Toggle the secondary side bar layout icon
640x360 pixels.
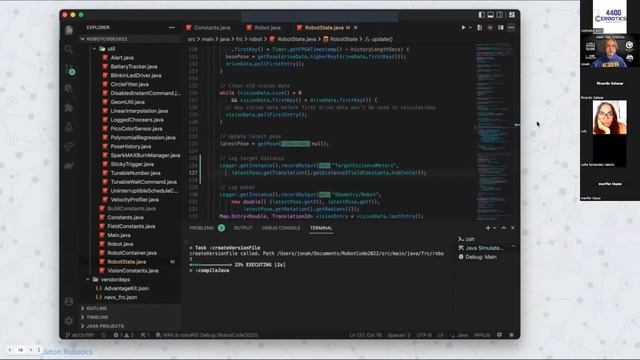coord(500,15)
